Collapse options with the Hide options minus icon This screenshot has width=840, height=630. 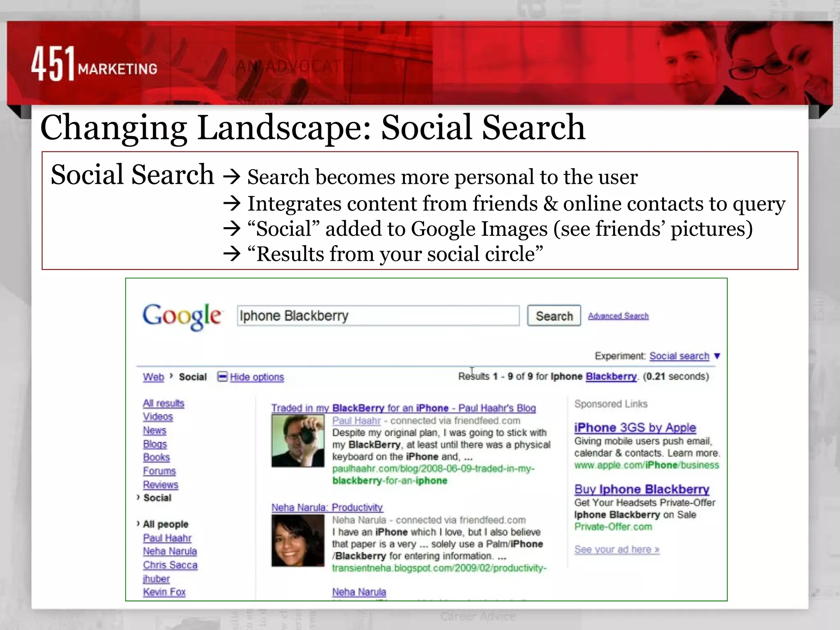[x=222, y=376]
